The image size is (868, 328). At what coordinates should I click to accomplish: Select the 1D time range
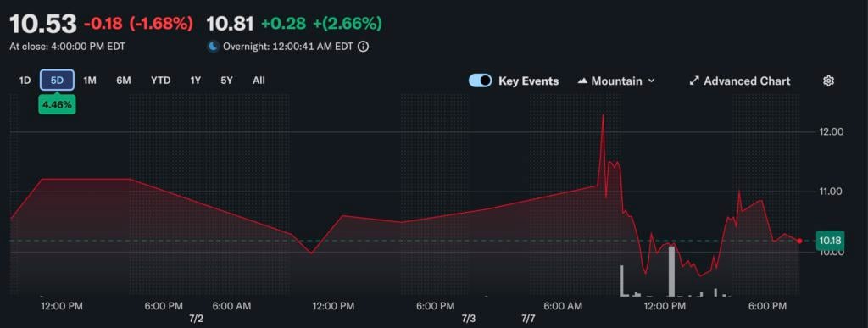click(x=25, y=81)
